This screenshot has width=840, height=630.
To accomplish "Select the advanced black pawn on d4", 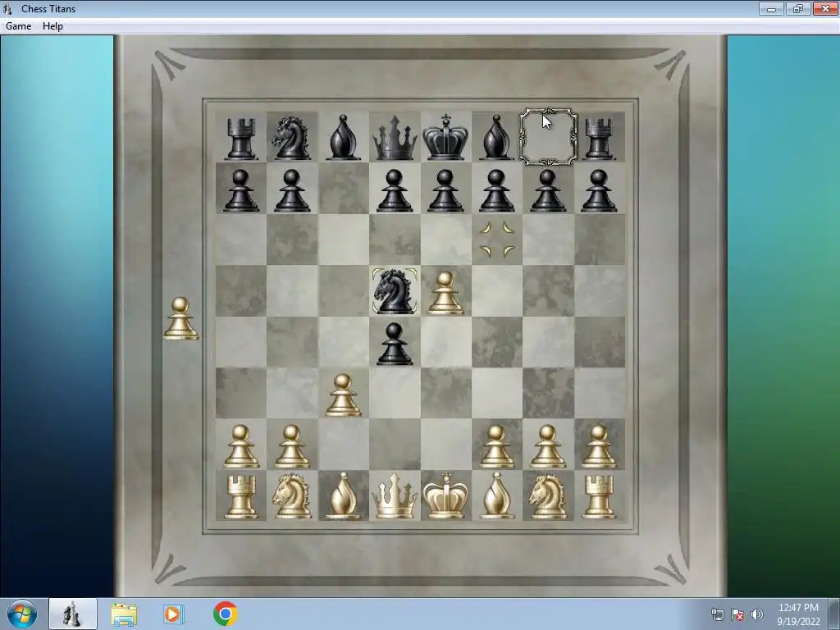I will click(x=395, y=344).
